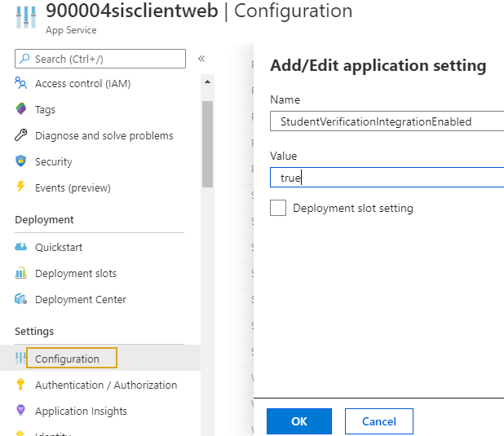Click the Add/Edit application setting heading
The width and height of the screenshot is (504, 436).
pos(378,65)
